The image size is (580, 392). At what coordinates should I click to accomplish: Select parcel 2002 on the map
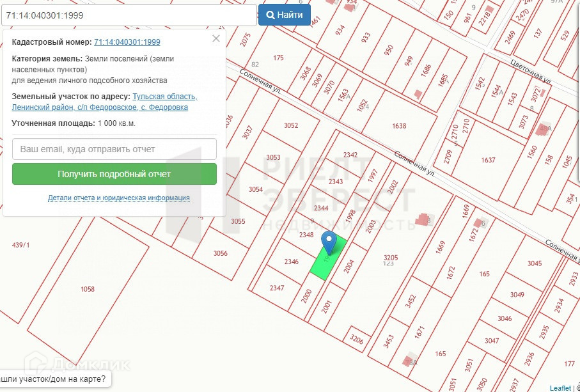393,187
